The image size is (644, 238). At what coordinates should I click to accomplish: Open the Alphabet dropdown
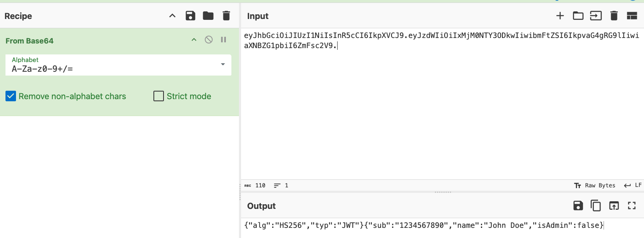click(x=223, y=65)
